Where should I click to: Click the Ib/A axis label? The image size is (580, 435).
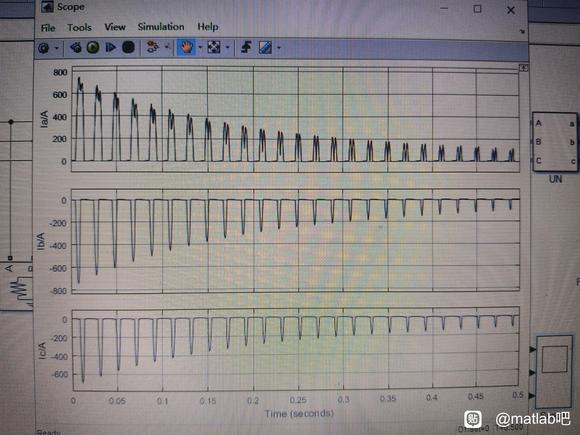(41, 241)
